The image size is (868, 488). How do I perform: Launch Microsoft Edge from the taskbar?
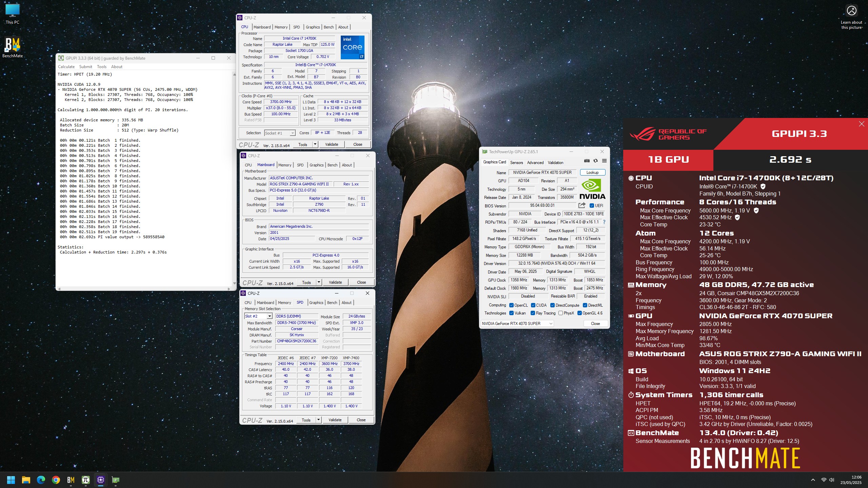(x=41, y=480)
